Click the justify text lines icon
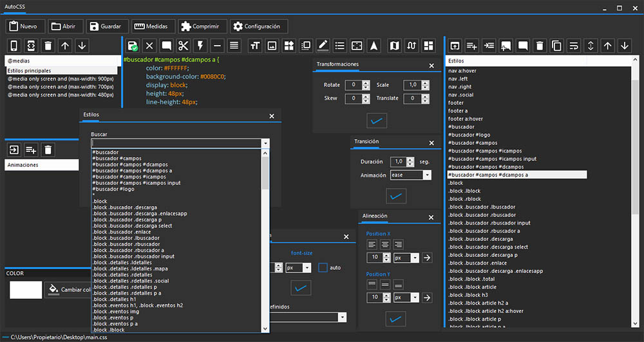 (x=234, y=46)
